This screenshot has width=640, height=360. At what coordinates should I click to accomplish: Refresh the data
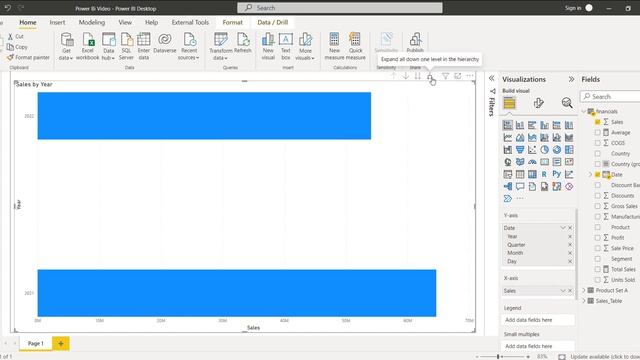coord(243,43)
